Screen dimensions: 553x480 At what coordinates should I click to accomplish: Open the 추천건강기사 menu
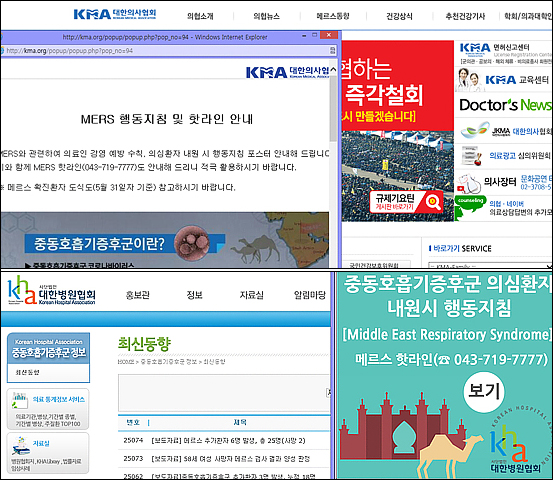[465, 16]
